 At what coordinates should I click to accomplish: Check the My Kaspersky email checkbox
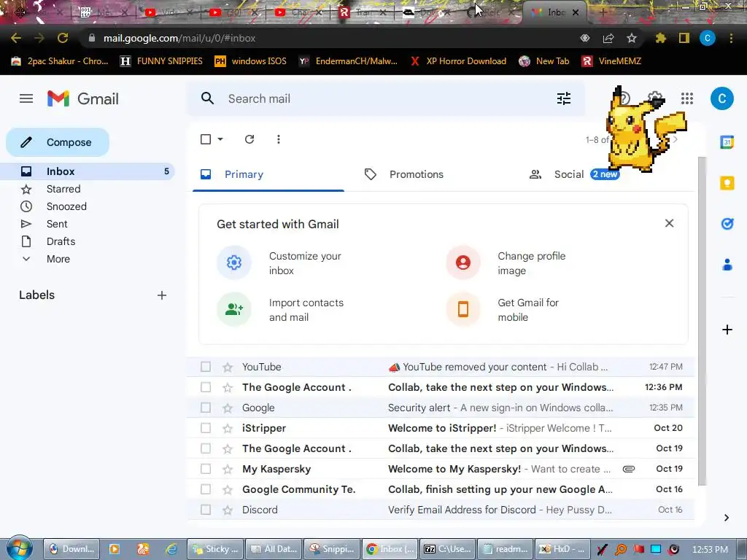(x=206, y=469)
